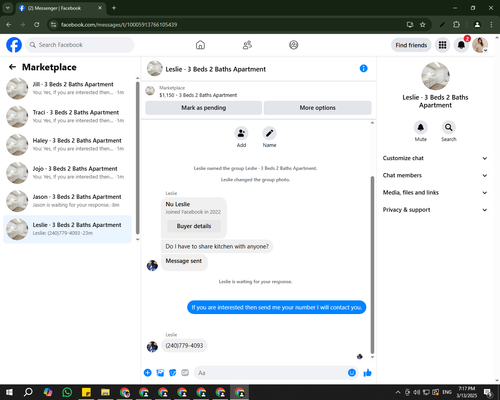Expand Chat members section

(x=435, y=175)
